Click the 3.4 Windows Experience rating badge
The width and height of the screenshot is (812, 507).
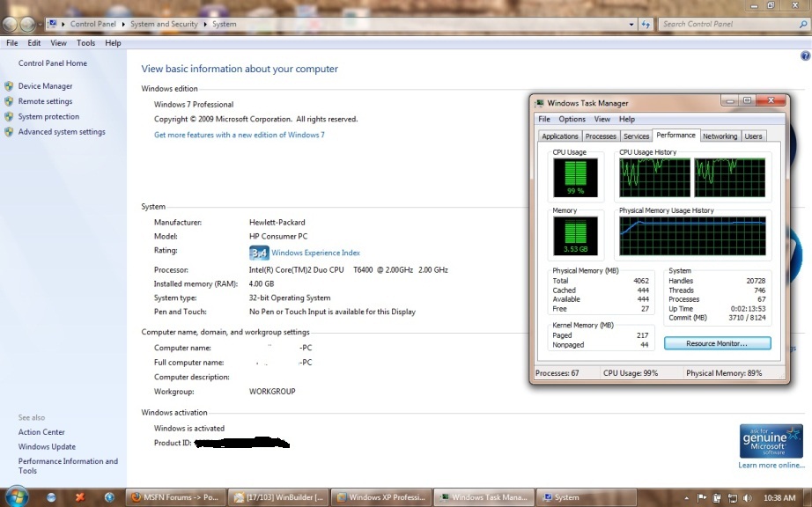point(259,253)
